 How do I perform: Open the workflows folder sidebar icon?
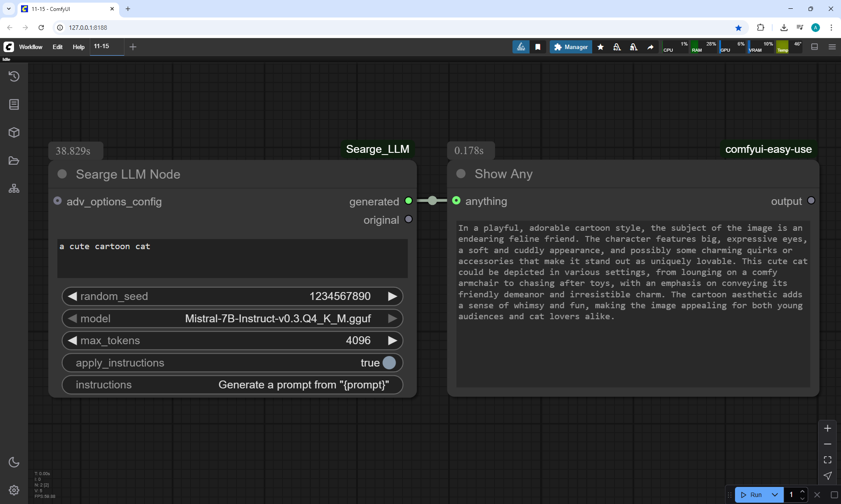tap(14, 161)
